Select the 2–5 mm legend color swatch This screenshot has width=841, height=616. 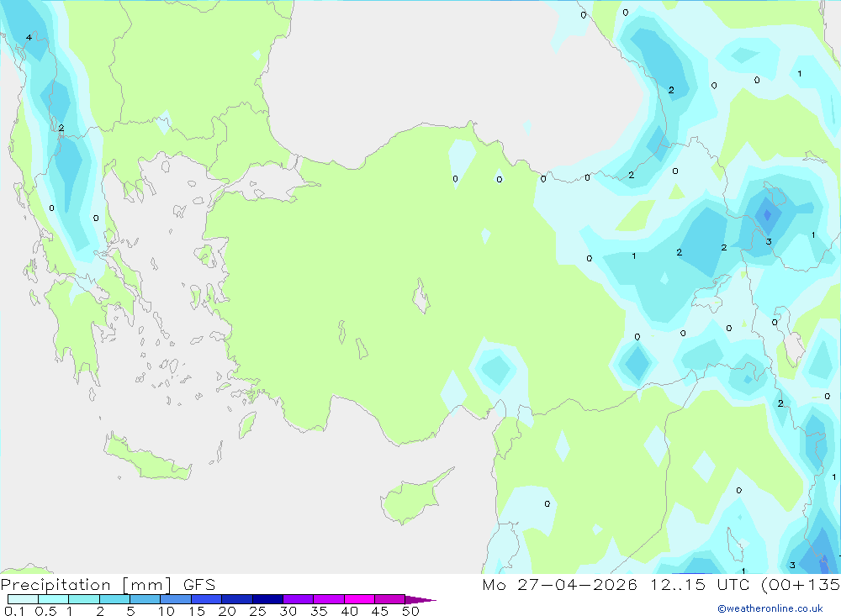pos(114,599)
